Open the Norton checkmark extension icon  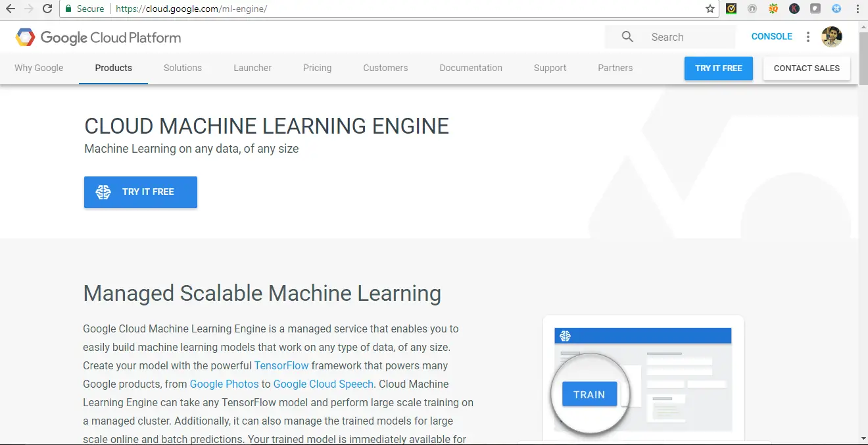(x=731, y=9)
